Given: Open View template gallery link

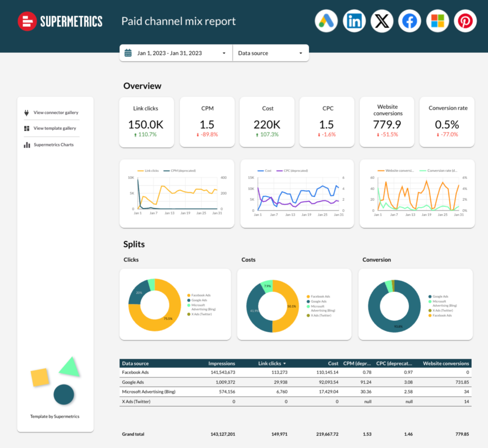Looking at the screenshot, I should coord(54,128).
